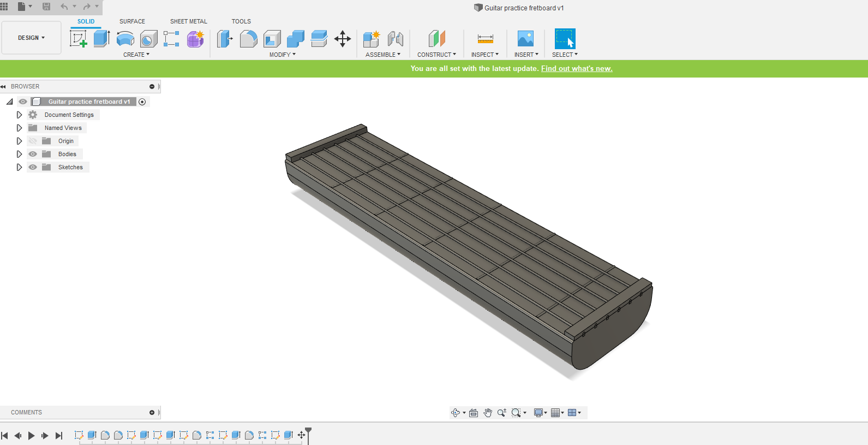The width and height of the screenshot is (868, 445).
Task: Open the MODIFY menu dropdown
Action: [282, 55]
